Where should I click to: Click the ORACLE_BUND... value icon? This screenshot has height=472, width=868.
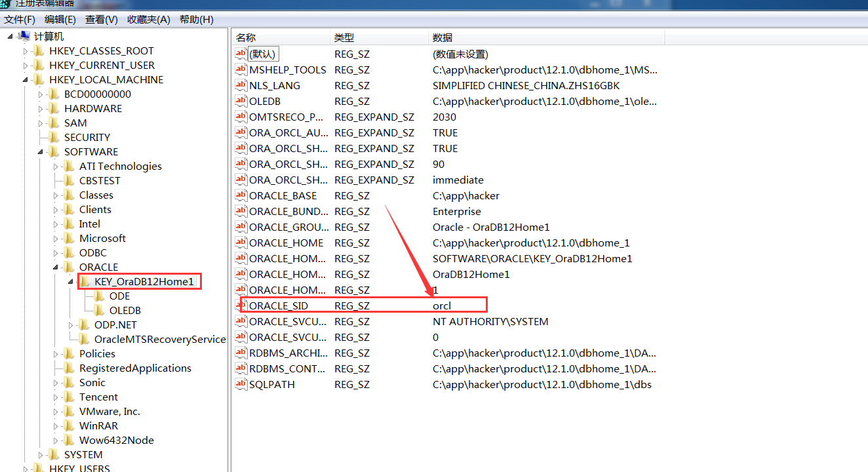point(241,211)
